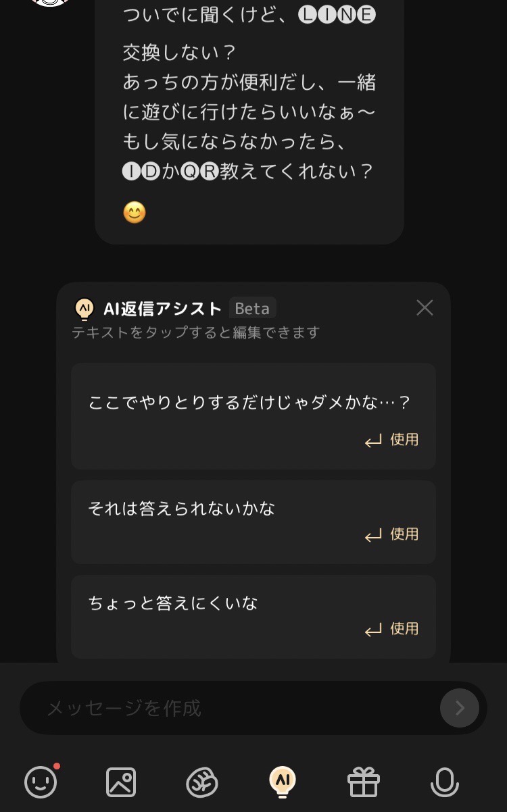Screen dimensions: 507x812
Task: Tap the image attachment icon
Action: click(121, 782)
